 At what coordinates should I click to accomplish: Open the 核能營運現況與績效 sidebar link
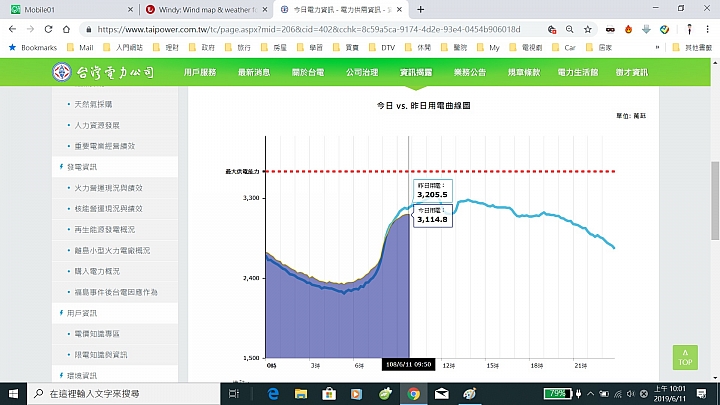pos(108,208)
